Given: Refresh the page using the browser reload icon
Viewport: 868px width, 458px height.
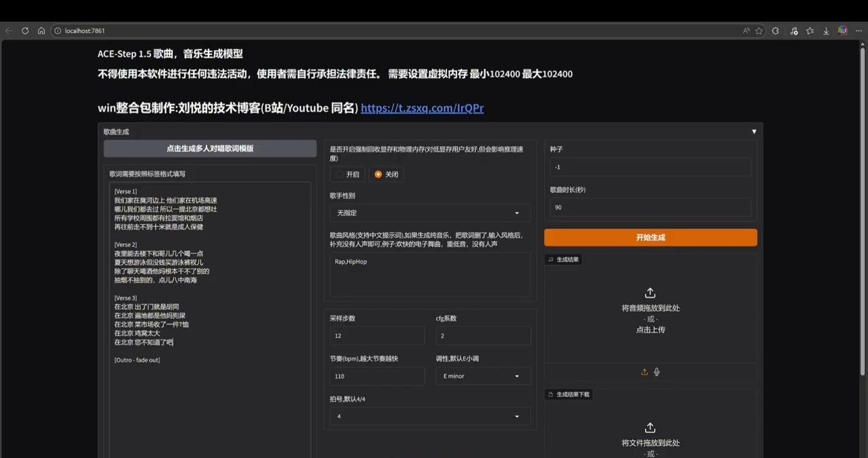Looking at the screenshot, I should [x=25, y=31].
